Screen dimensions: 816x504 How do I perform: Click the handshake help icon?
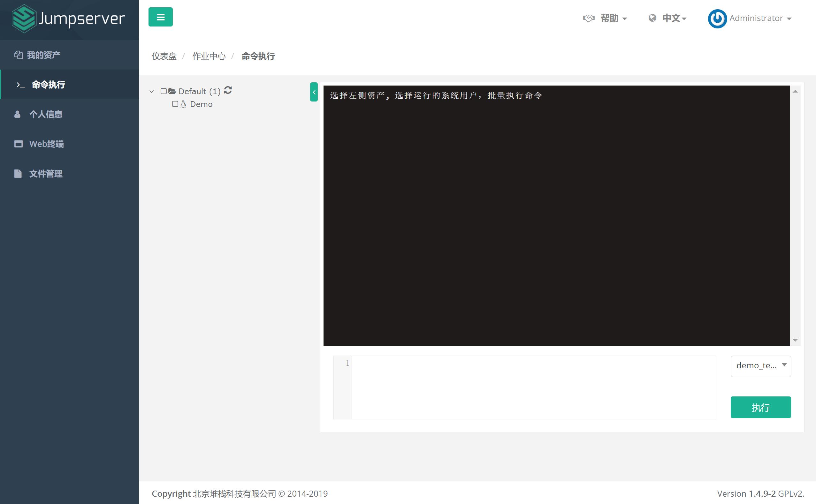(589, 18)
